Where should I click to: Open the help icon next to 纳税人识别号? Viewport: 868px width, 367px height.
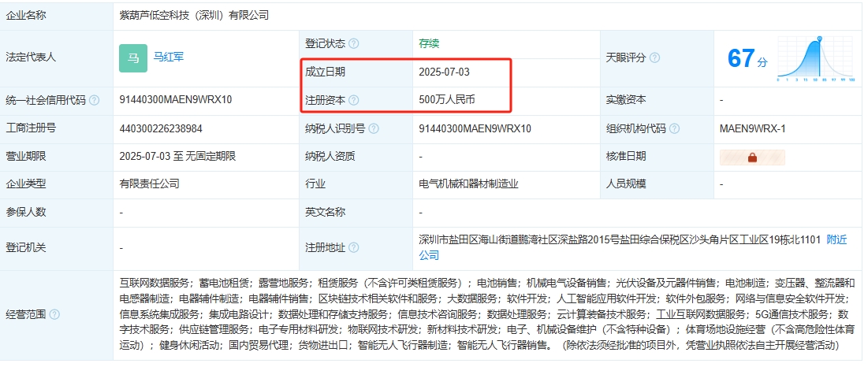tap(374, 129)
